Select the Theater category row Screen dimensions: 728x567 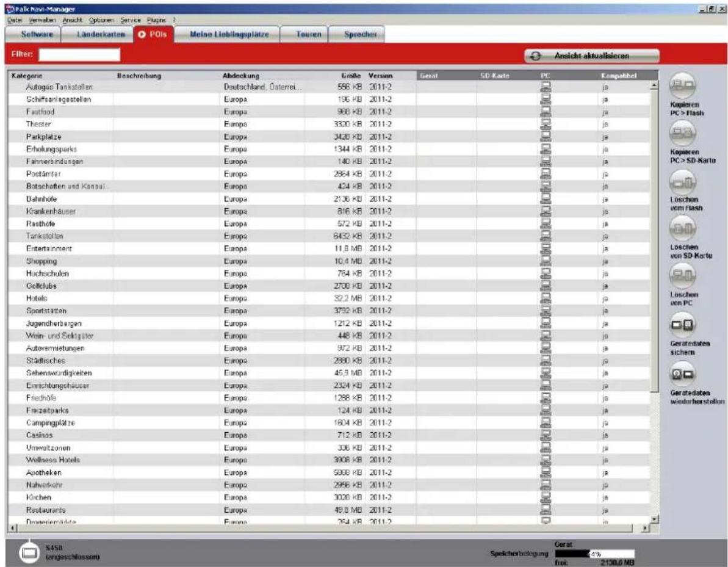coord(329,124)
